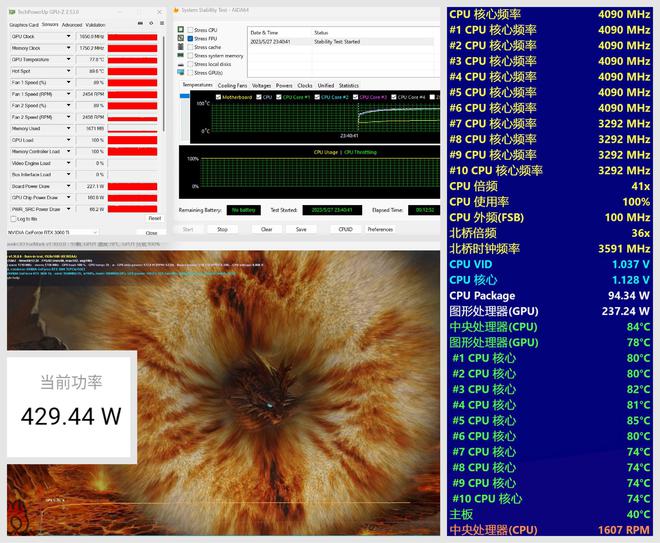Open AIDA64 Cooling Fans tab
Viewport: 660px width, 543px height.
coord(232,85)
